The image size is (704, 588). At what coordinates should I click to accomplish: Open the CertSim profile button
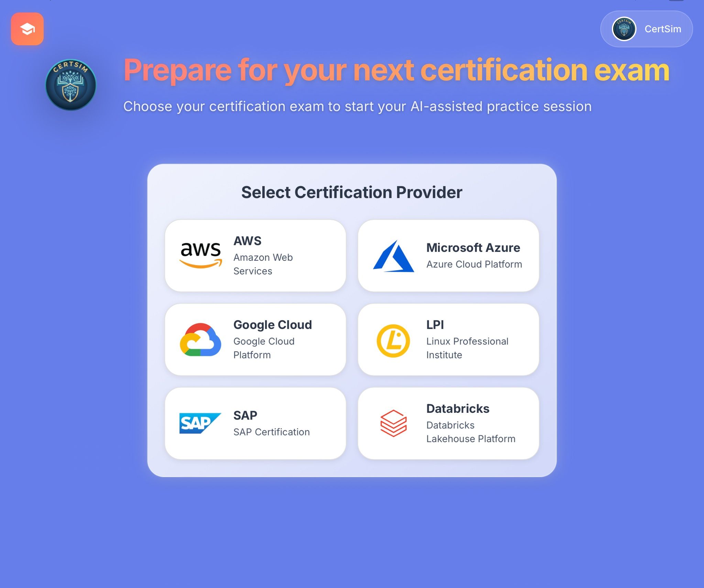click(x=646, y=29)
